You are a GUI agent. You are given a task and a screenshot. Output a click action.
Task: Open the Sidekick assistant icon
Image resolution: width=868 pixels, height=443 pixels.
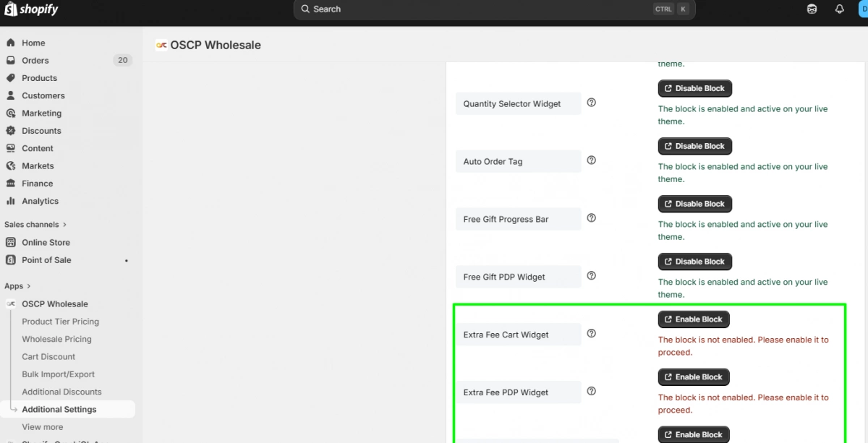(812, 9)
